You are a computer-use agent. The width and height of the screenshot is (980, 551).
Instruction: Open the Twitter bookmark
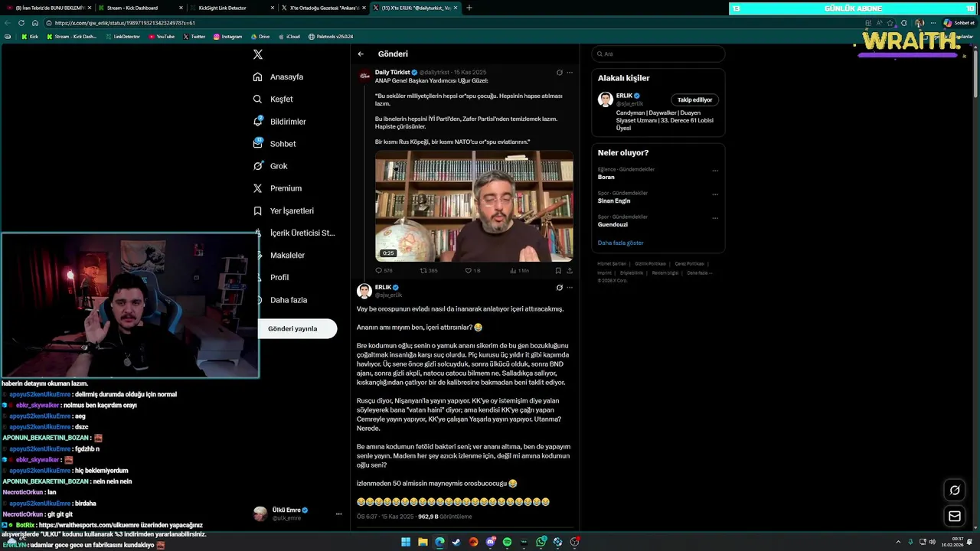(194, 37)
